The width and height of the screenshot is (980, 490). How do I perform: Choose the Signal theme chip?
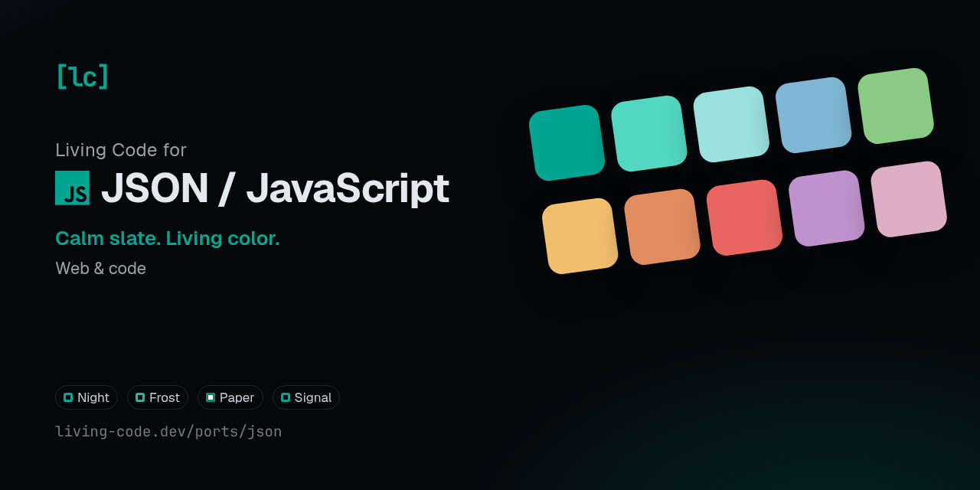(x=306, y=397)
